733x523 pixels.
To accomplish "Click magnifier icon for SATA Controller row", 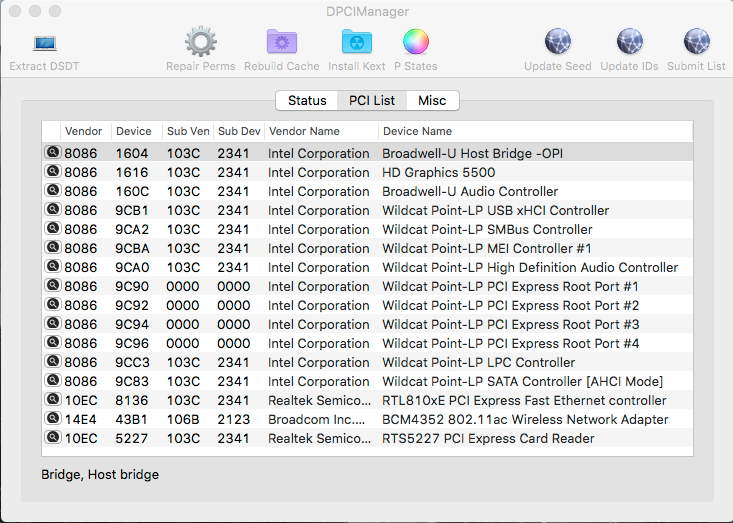I will coord(53,380).
